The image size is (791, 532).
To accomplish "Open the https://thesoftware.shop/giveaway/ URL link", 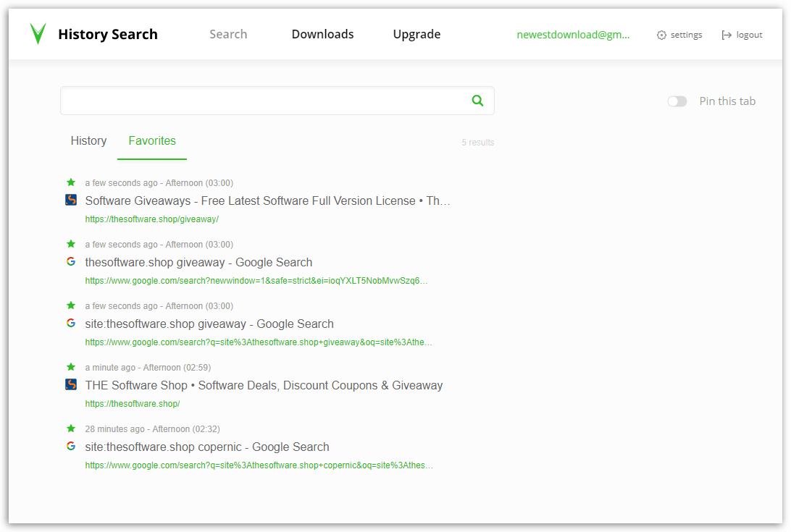I will click(151, 219).
